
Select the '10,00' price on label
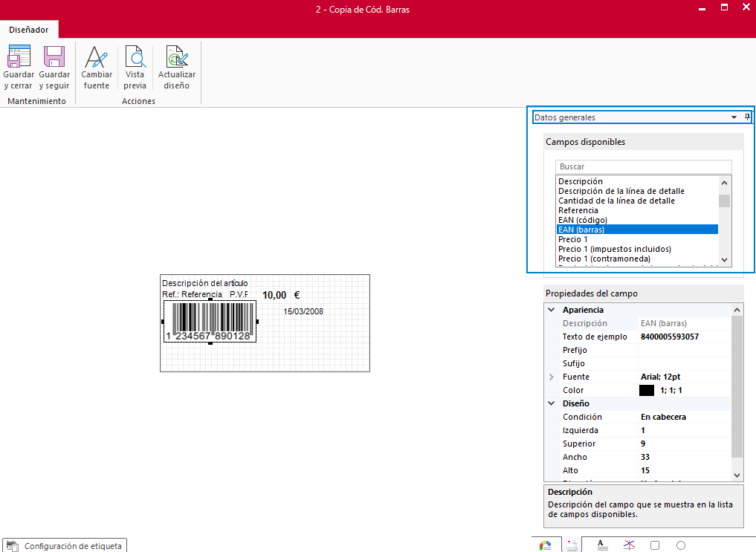[274, 295]
